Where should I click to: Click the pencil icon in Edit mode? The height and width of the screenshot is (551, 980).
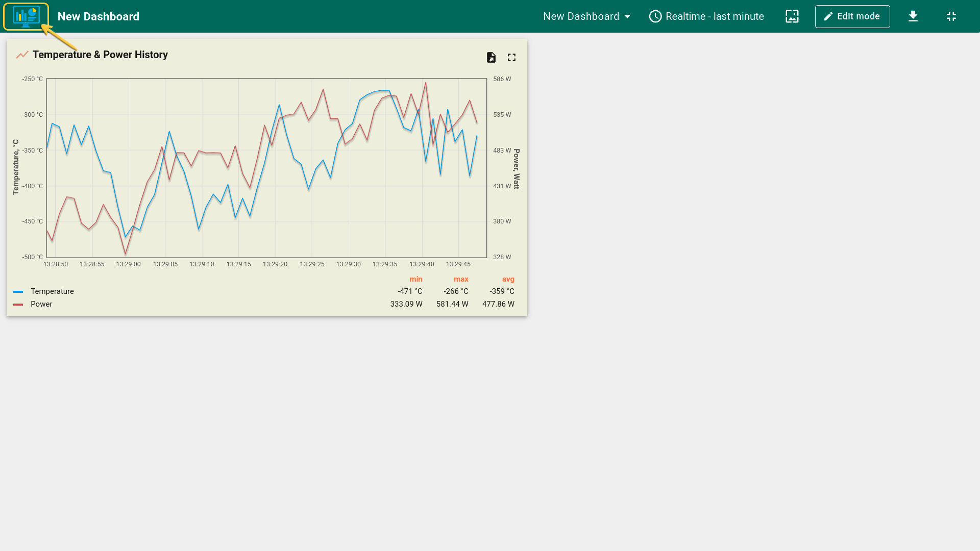pyautogui.click(x=828, y=16)
